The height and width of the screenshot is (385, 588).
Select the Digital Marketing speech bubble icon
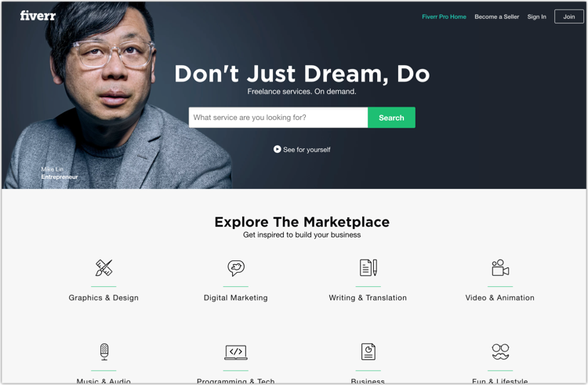(236, 267)
